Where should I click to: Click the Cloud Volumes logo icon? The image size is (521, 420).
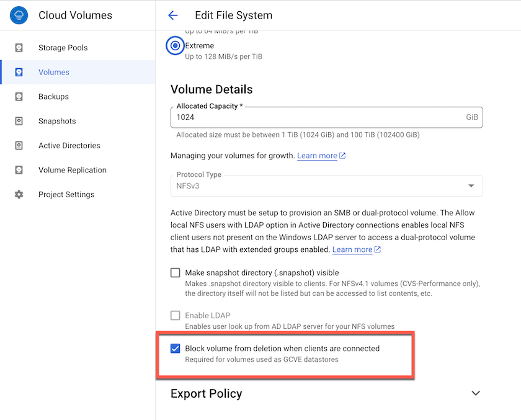tap(19, 15)
